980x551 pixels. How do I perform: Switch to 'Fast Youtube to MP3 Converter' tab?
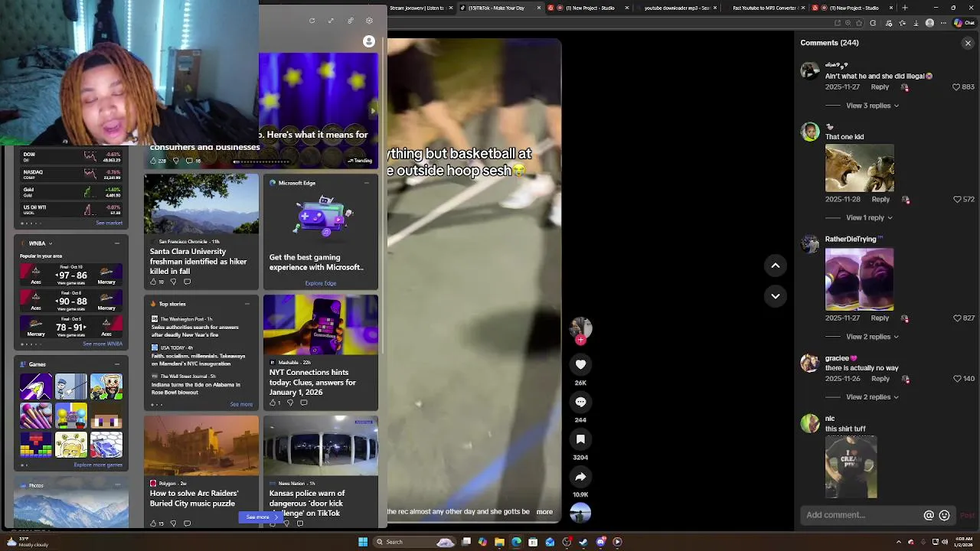click(766, 8)
